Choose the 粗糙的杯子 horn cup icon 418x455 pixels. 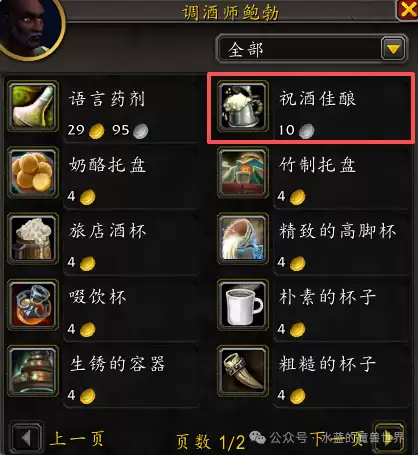(243, 371)
